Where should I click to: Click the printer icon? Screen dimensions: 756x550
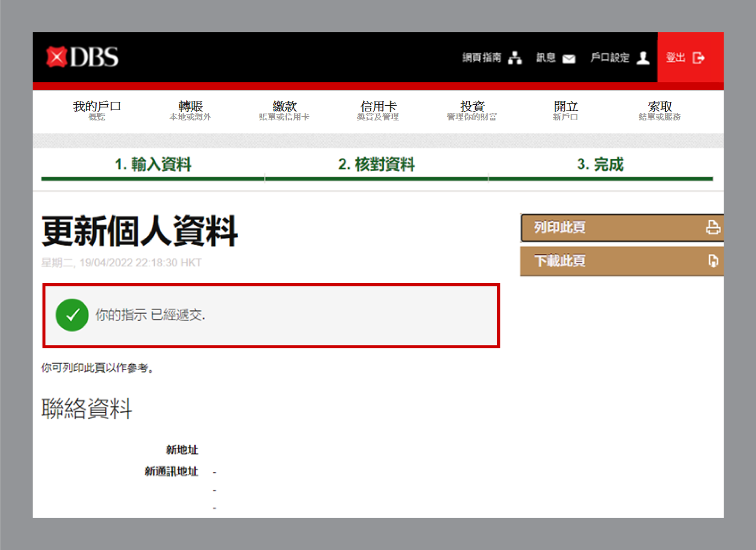[x=713, y=227]
